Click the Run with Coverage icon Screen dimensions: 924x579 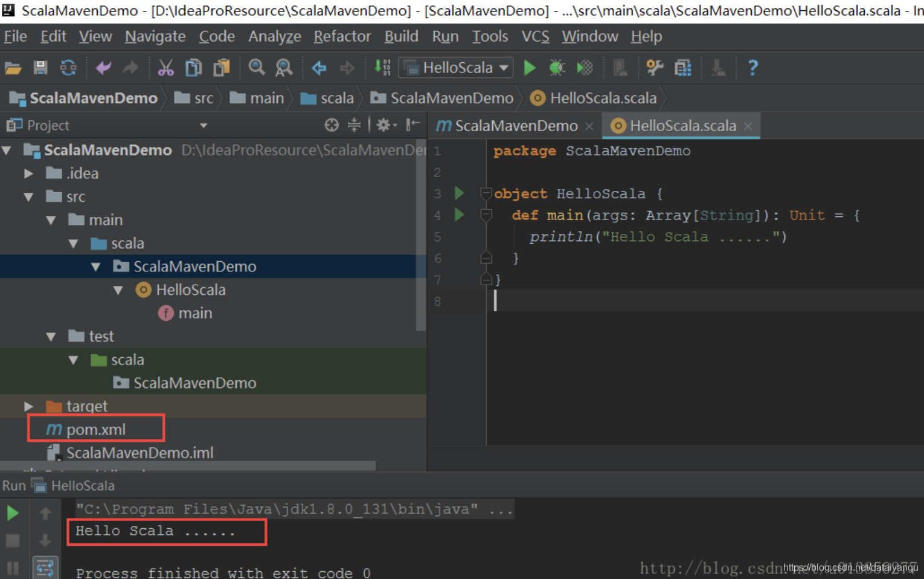(x=585, y=68)
